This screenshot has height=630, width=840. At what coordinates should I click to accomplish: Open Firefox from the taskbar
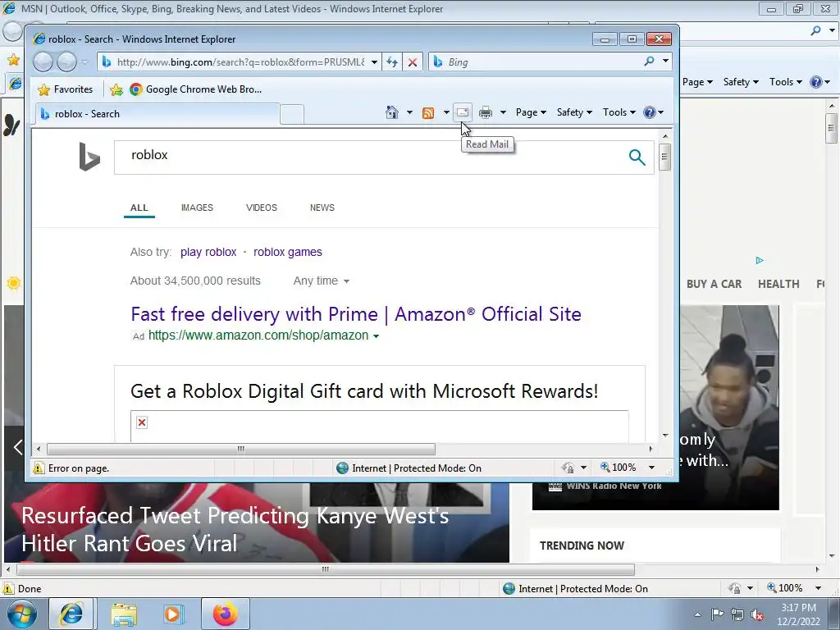(226, 614)
